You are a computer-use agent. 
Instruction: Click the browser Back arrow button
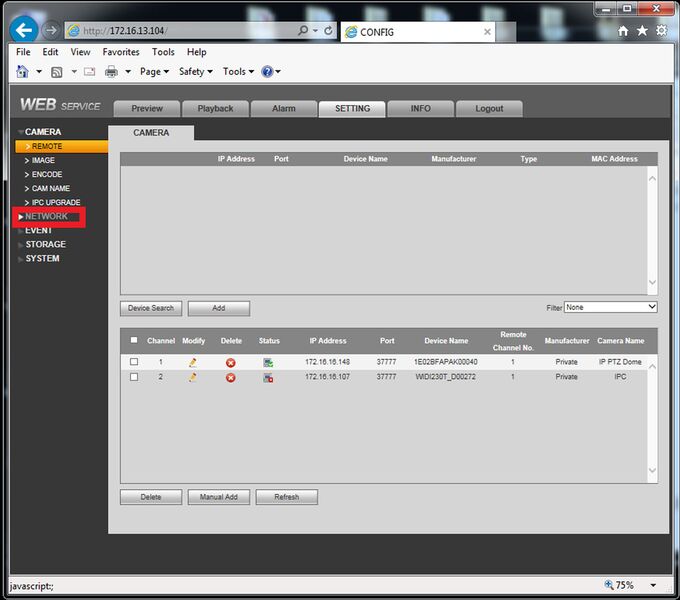[24, 30]
